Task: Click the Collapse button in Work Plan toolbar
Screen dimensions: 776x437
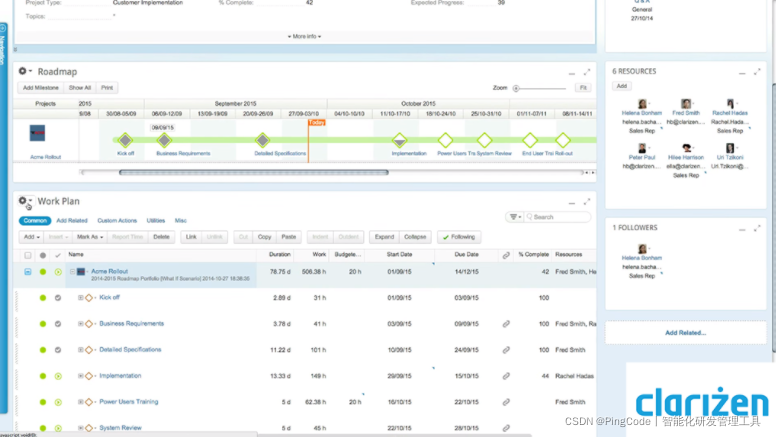Action: click(x=415, y=237)
